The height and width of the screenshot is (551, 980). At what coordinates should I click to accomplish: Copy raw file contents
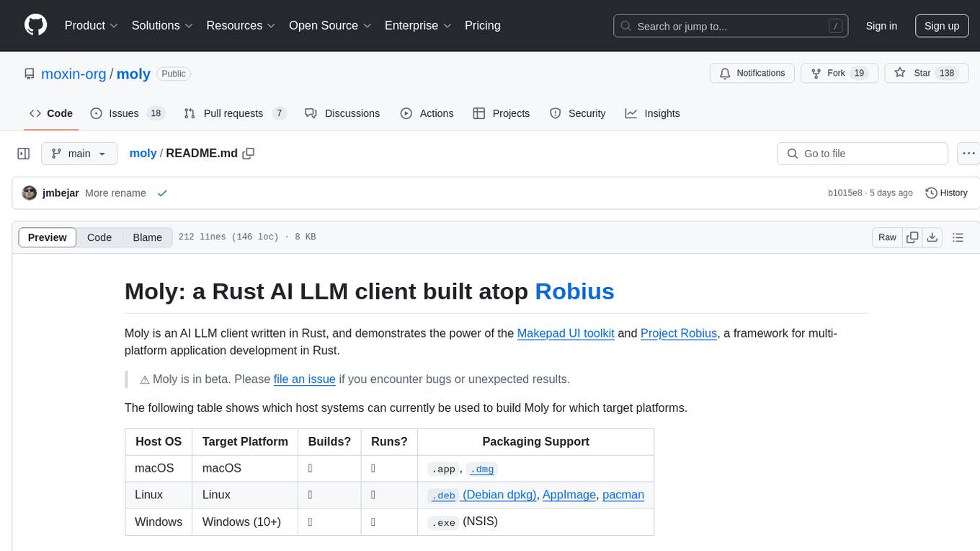tap(913, 237)
